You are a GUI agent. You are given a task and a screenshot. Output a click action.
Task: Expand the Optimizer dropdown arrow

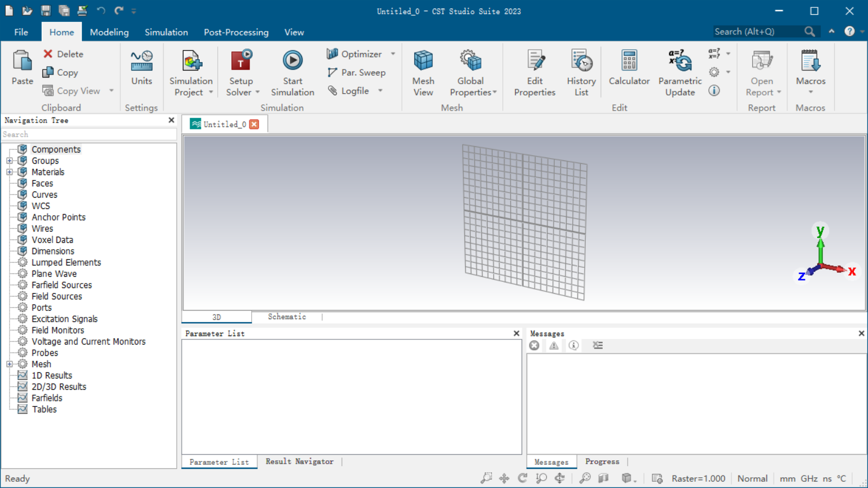(x=393, y=54)
